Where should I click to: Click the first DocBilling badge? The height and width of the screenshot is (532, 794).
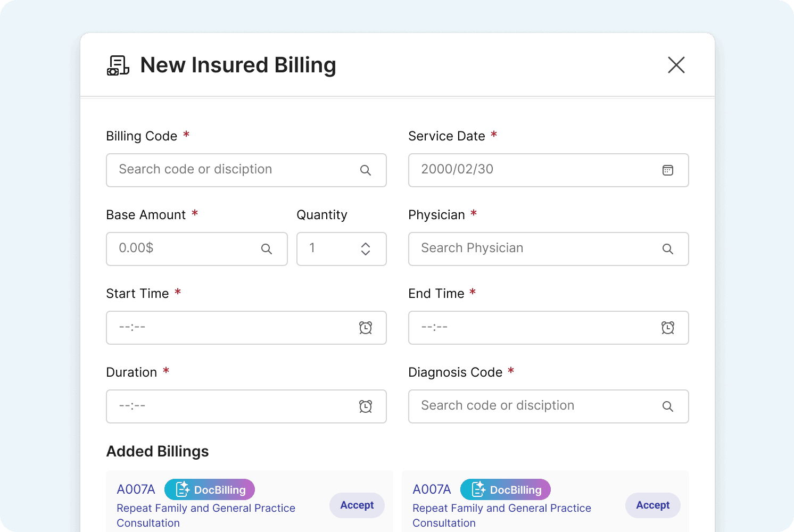210,489
